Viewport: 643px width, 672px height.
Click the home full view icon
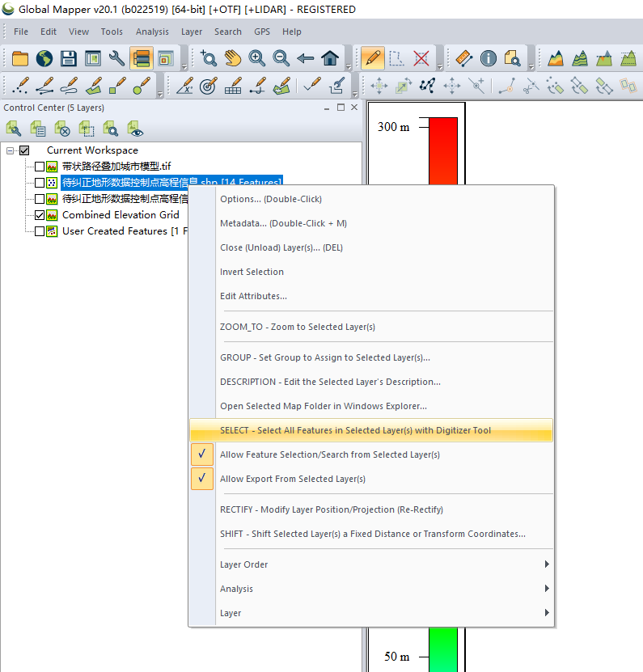click(x=330, y=58)
